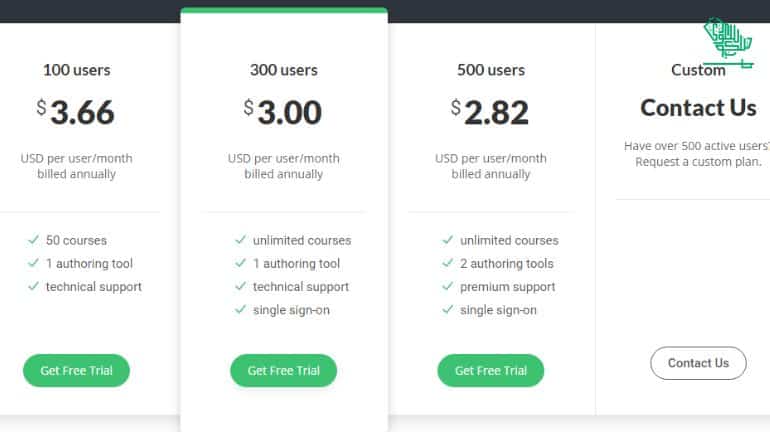The image size is (770, 432).
Task: Click the $3.00 price
Action: click(283, 112)
